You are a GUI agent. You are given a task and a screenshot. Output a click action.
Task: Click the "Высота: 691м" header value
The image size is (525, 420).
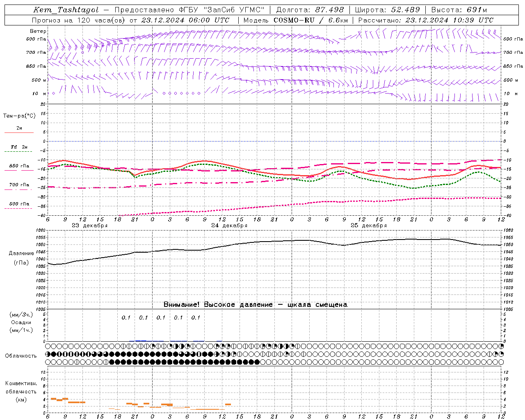(459, 10)
